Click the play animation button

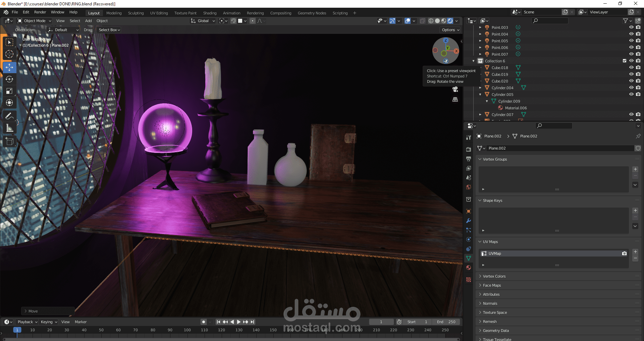[x=239, y=322]
